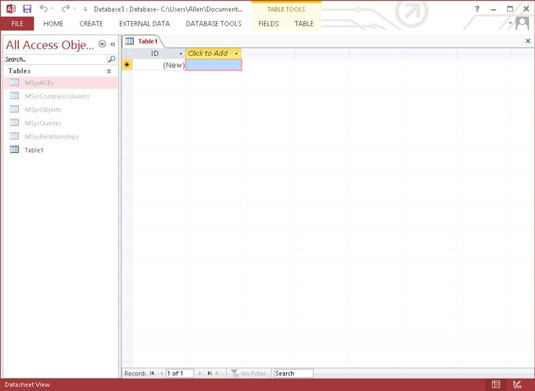Image resolution: width=535 pixels, height=391 pixels.
Task: Switch to the TABLE tab under Table Tools
Action: (304, 24)
